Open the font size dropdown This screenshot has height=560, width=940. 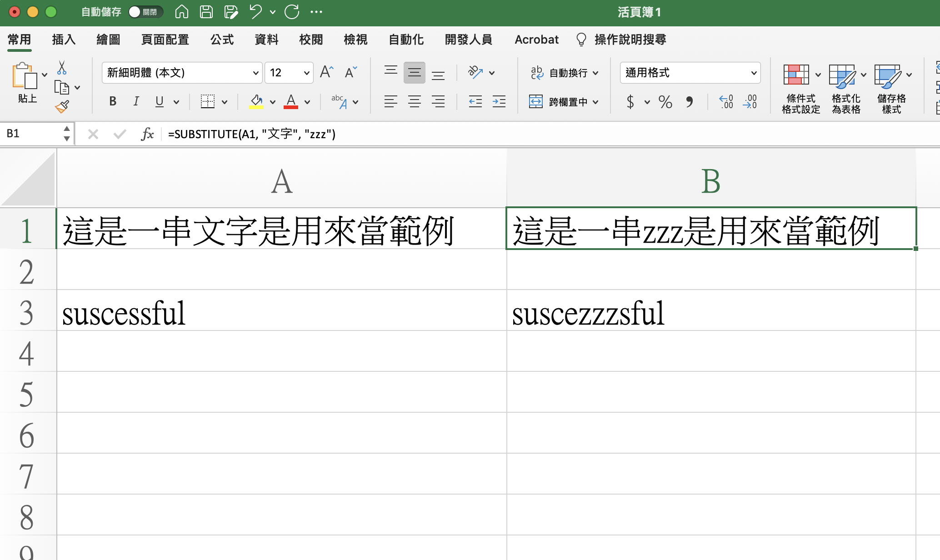click(306, 73)
